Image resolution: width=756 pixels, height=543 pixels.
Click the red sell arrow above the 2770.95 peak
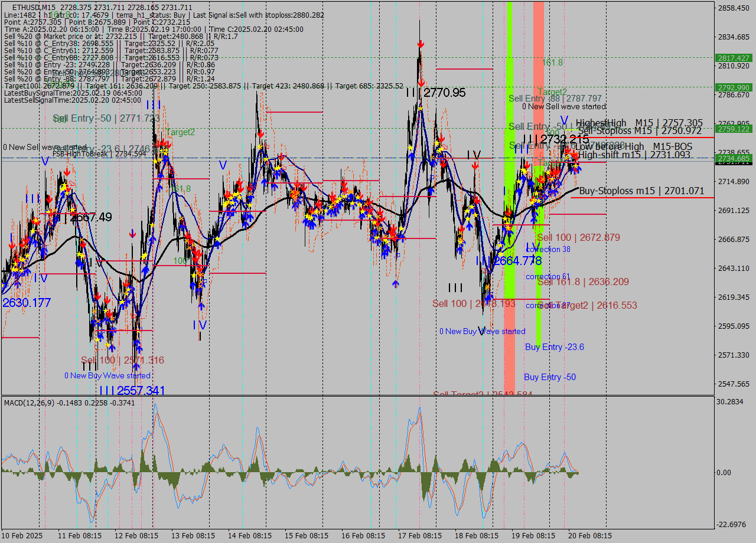click(x=421, y=44)
